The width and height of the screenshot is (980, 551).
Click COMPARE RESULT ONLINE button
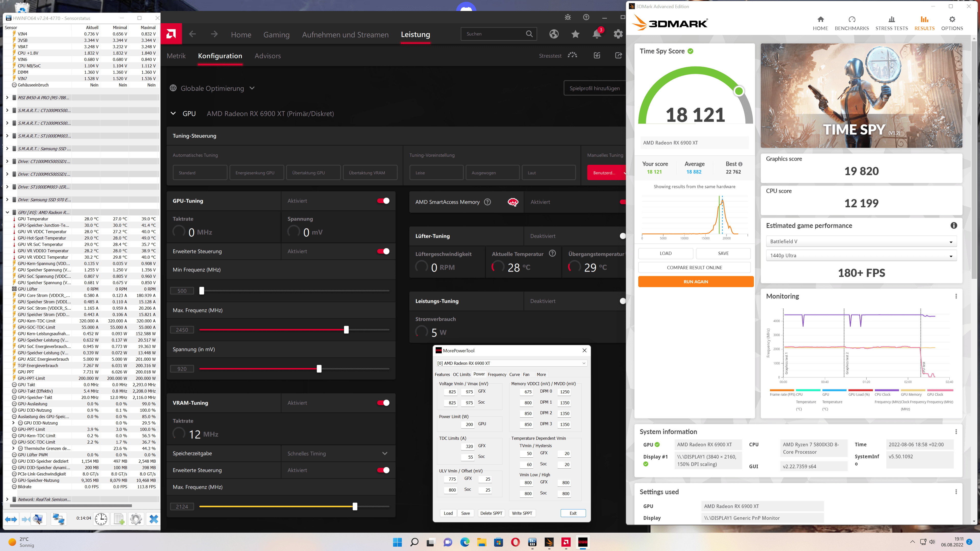click(x=694, y=268)
